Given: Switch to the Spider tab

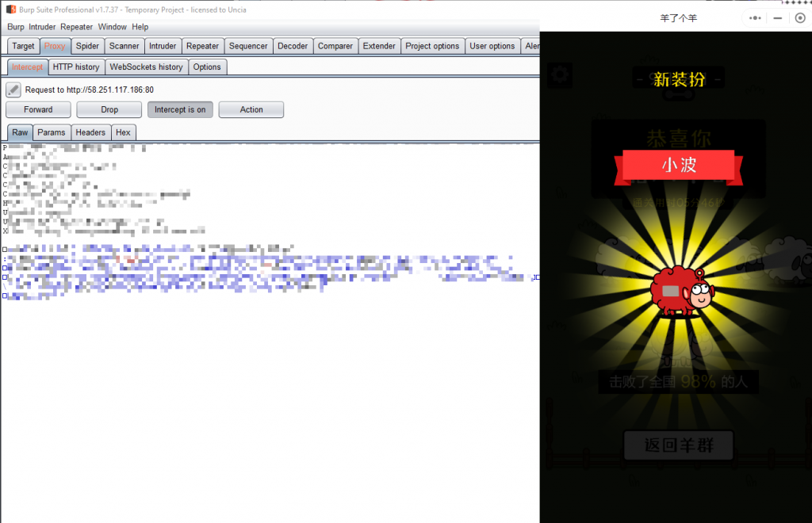Looking at the screenshot, I should click(x=87, y=46).
